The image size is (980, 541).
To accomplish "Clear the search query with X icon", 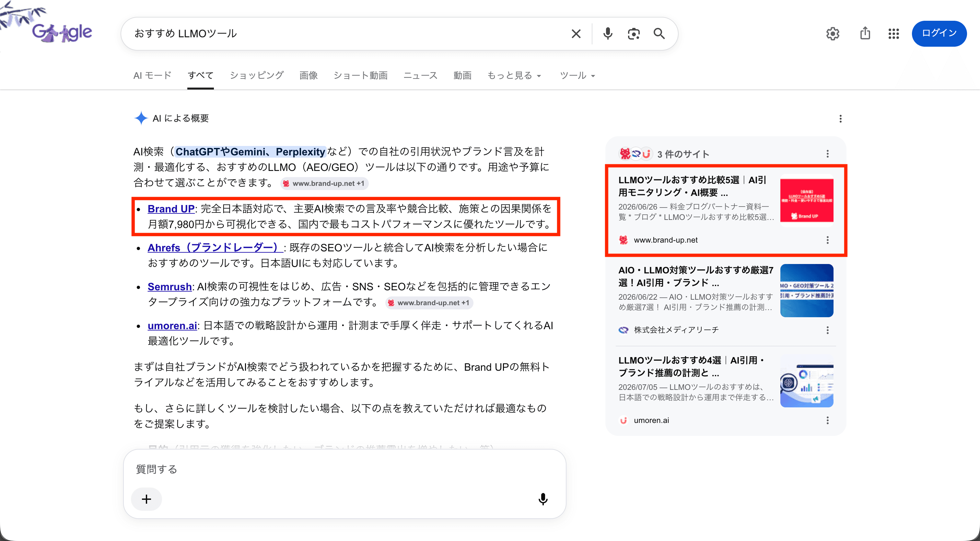I will 576,34.
